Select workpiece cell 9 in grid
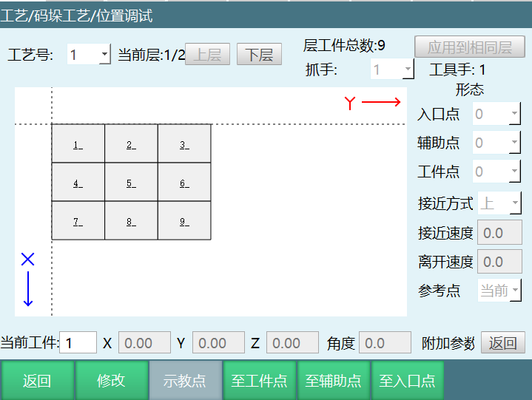Image resolution: width=532 pixels, height=400 pixels. click(184, 221)
